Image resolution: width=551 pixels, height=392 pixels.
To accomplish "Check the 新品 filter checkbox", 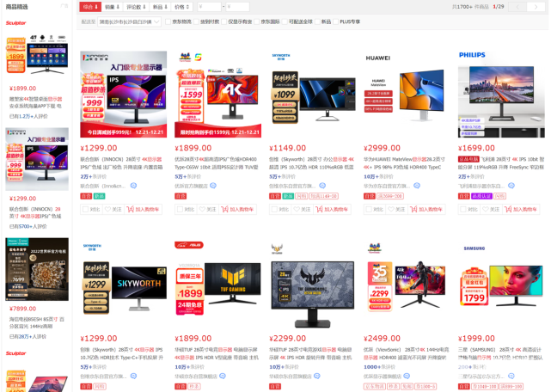I will [x=317, y=21].
